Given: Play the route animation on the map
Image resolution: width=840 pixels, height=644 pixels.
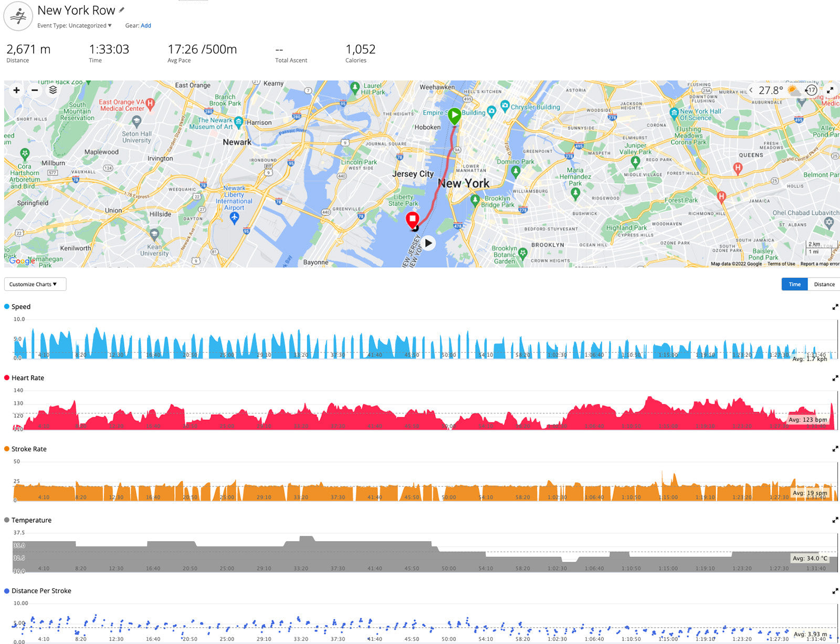Looking at the screenshot, I should 428,243.
